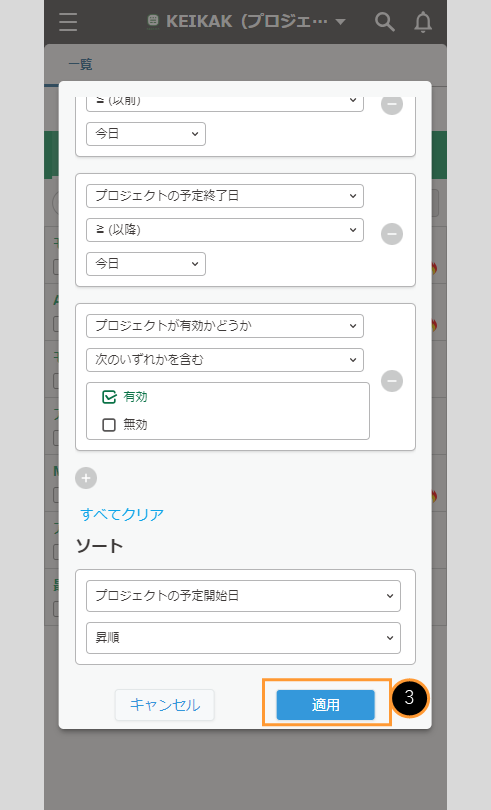Viewport: 491px width, 810px height.
Task: Remove the topmost filter condition
Action: (392, 104)
